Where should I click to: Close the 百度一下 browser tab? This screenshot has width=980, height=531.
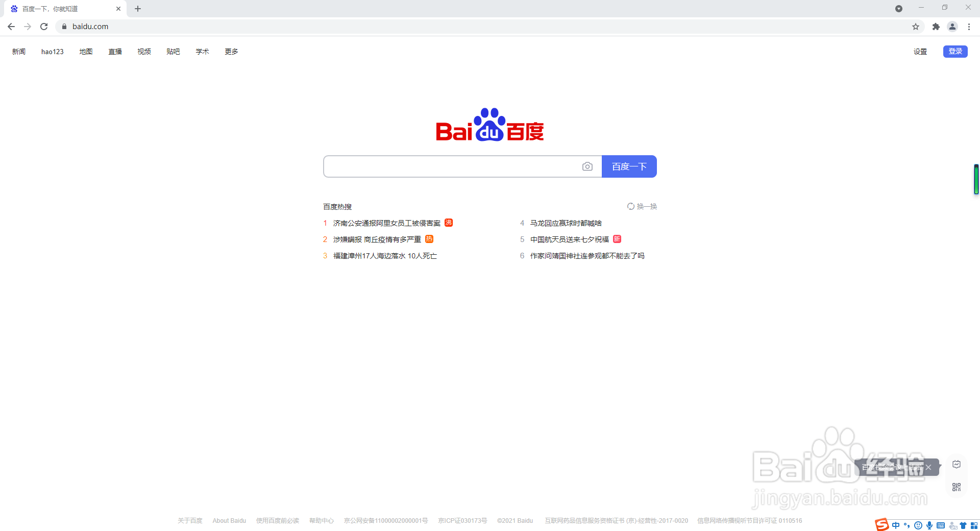(x=118, y=9)
